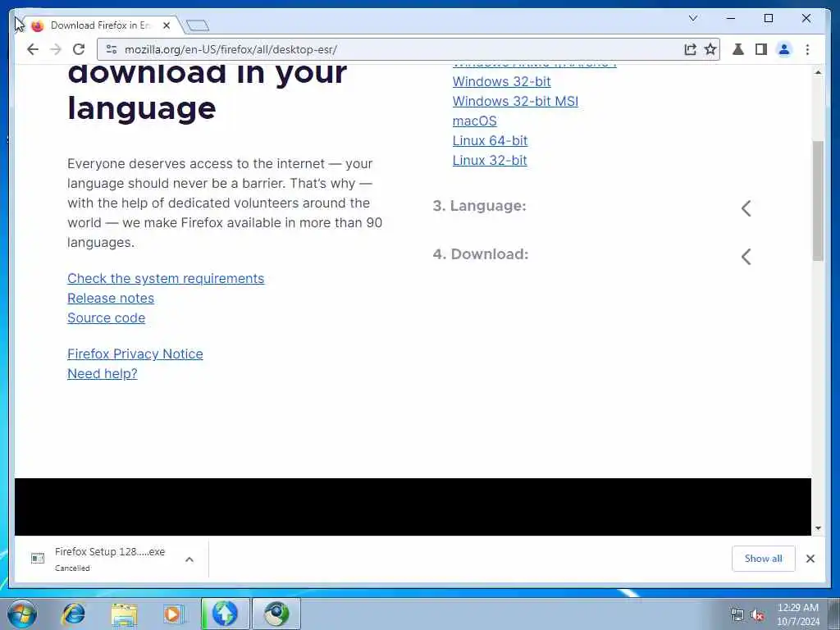Open the Windows Start menu
Image resolution: width=840 pixels, height=630 pixels.
(x=21, y=614)
